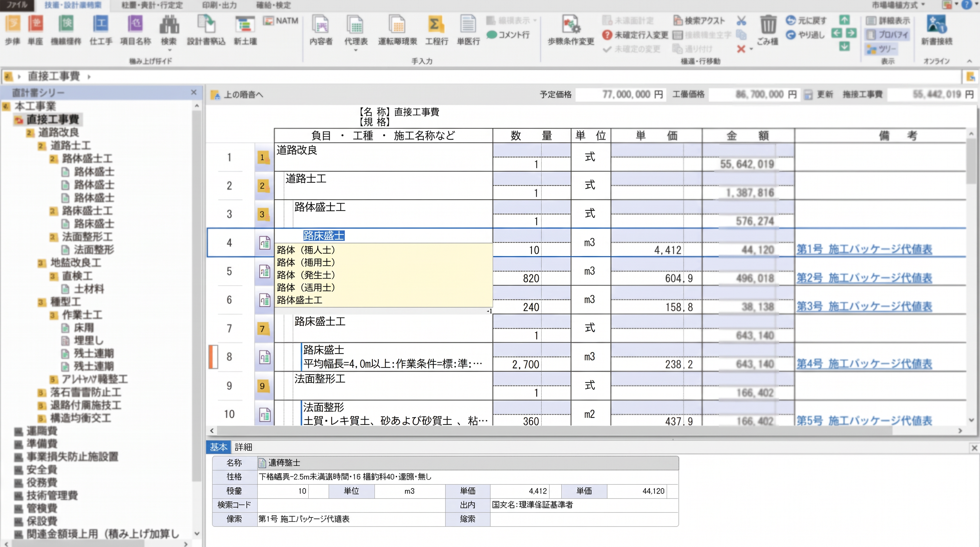Expand the 落石雪害防止工 tree node
This screenshot has width=980, height=547.
[x=42, y=392]
